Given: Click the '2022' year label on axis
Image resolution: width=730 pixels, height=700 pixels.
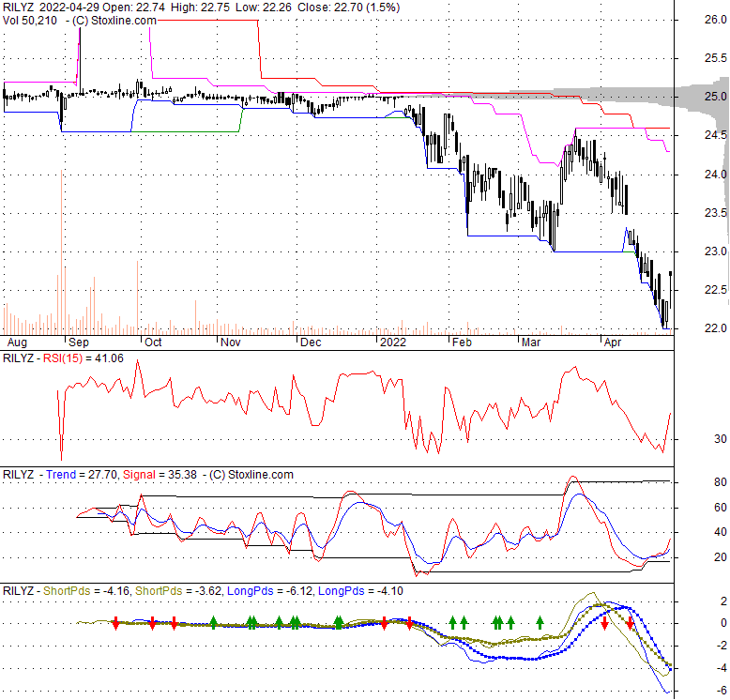Looking at the screenshot, I should (x=393, y=342).
